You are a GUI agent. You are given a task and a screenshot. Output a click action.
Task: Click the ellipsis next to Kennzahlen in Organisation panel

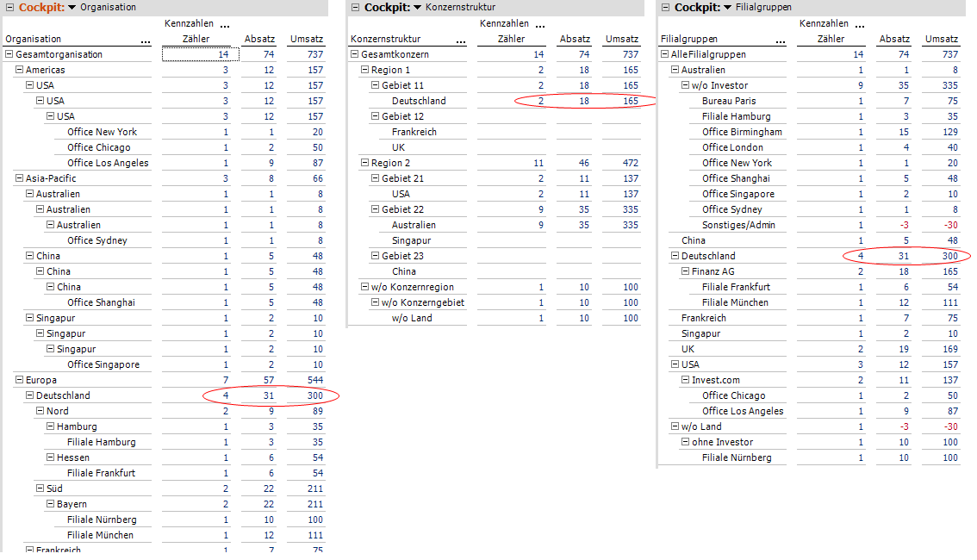tap(225, 26)
